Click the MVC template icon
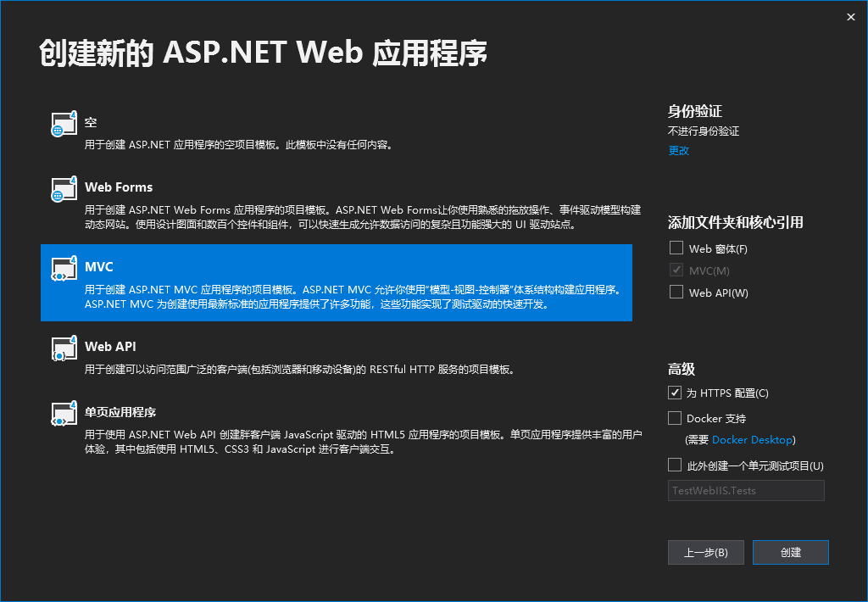Image resolution: width=868 pixels, height=602 pixels. coord(63,270)
